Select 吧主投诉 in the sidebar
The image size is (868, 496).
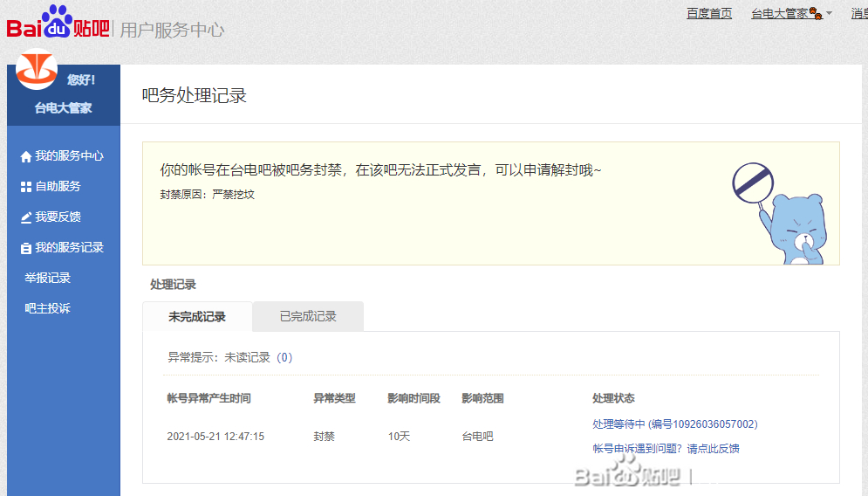point(48,308)
